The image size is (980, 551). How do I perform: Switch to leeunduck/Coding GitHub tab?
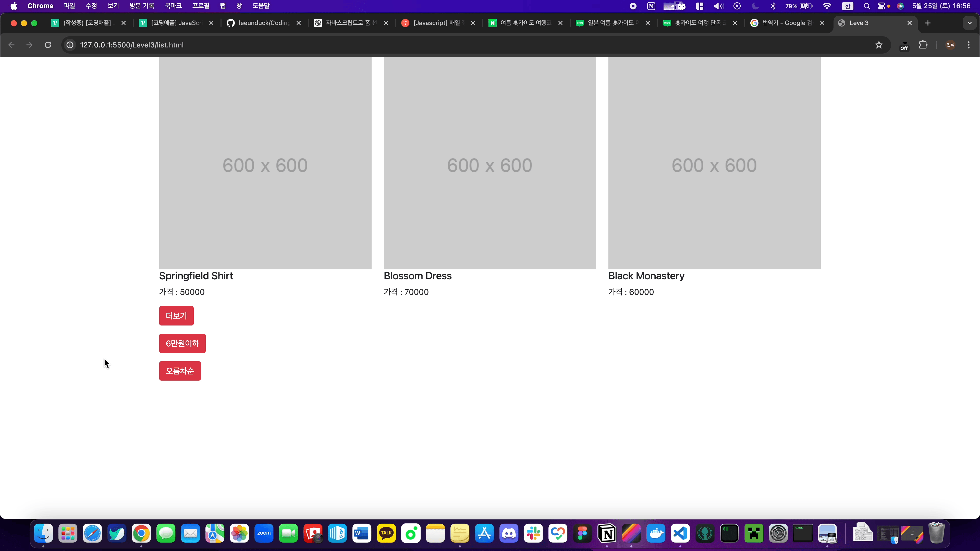[264, 23]
